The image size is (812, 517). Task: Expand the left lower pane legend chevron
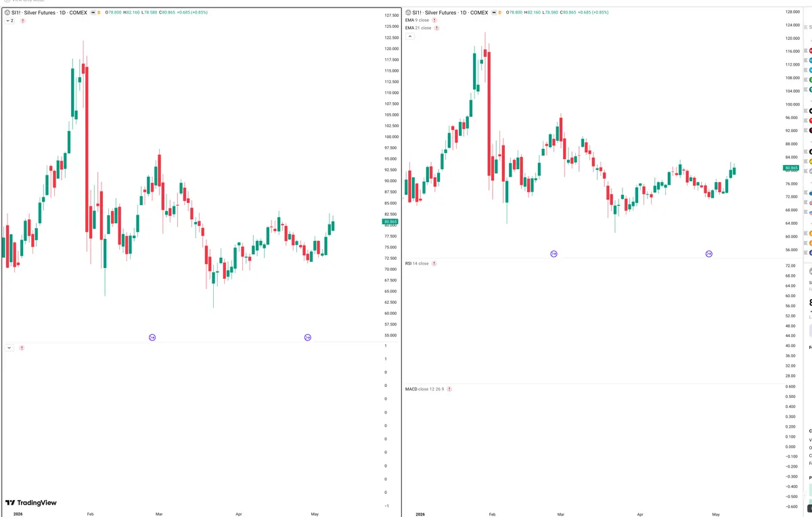tap(9, 348)
